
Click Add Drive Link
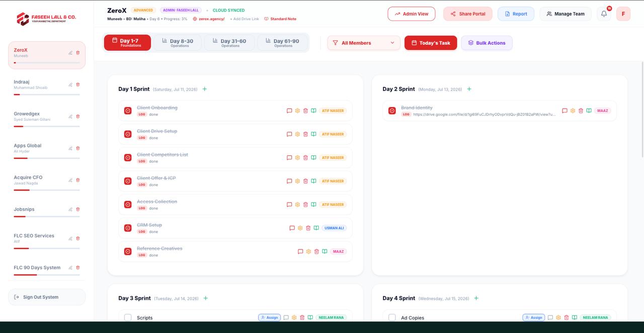click(245, 19)
